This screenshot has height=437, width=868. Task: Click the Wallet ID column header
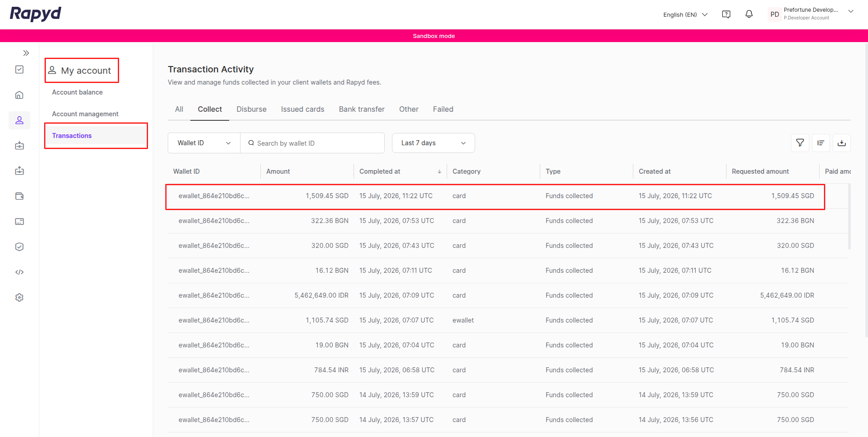186,171
